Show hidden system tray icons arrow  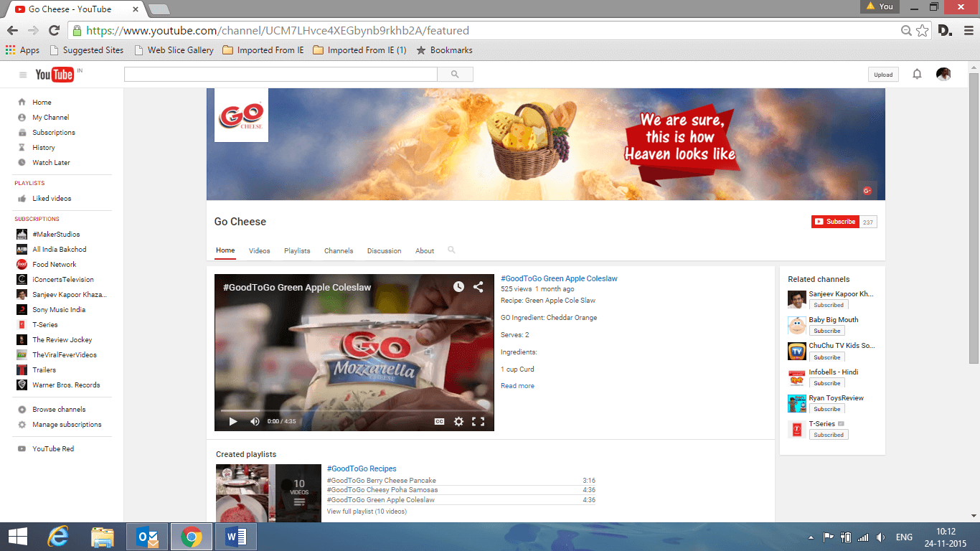[811, 537]
